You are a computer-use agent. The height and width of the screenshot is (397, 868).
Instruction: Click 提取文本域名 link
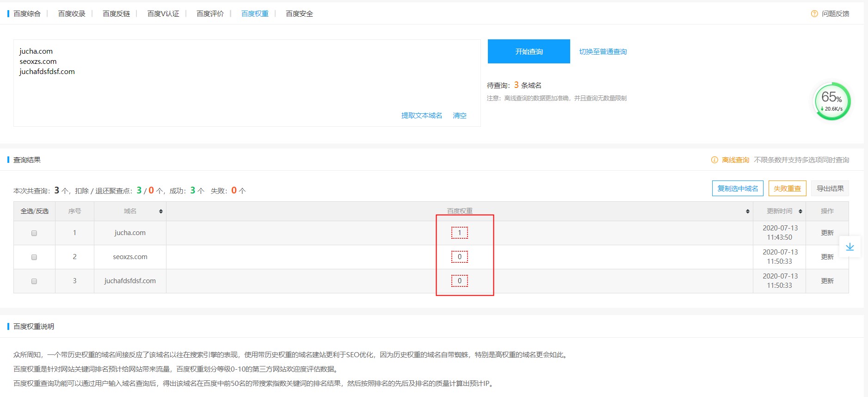(421, 116)
